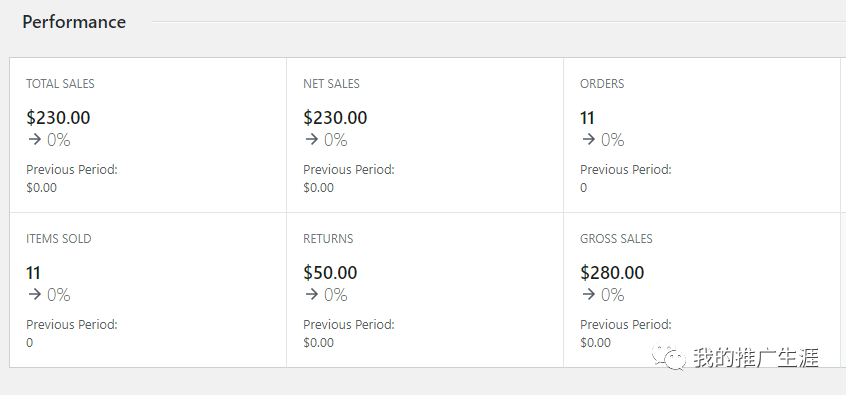
Task: Click the $280.00 Gross Sales value
Action: [612, 273]
